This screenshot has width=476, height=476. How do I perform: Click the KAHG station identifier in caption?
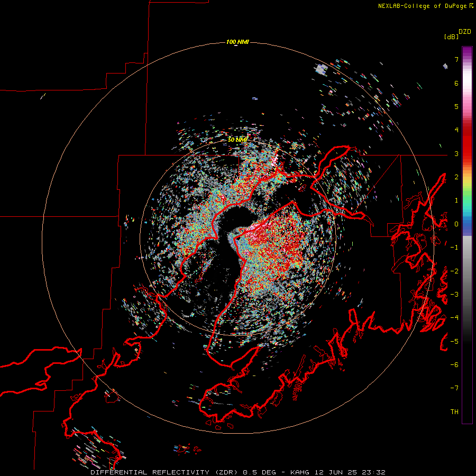(x=300, y=472)
